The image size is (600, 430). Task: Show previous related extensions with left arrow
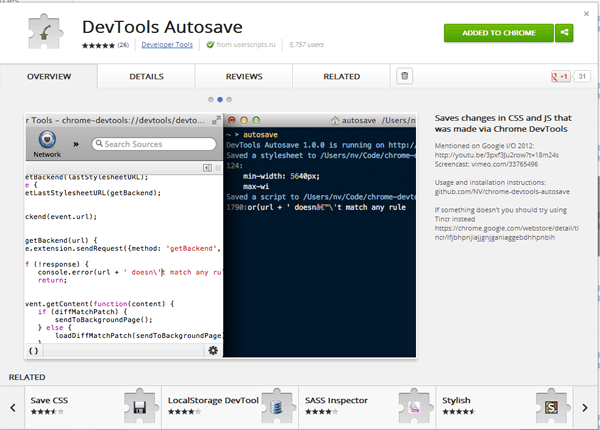click(x=13, y=408)
